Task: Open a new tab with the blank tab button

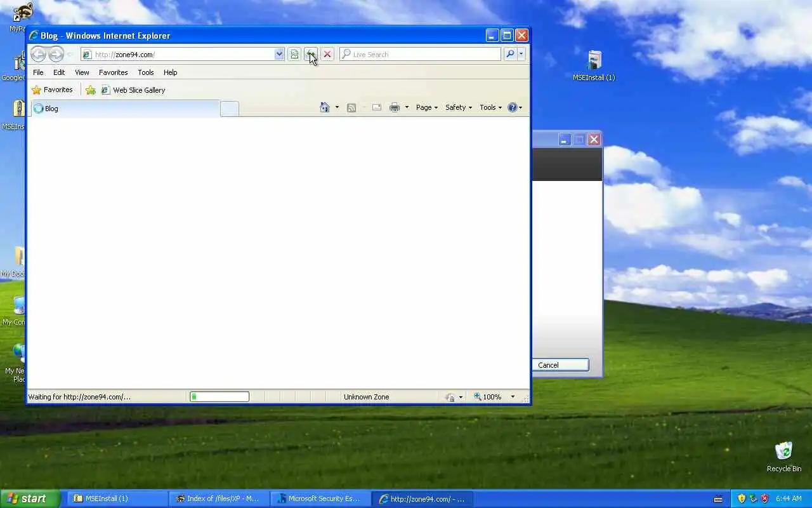Action: (230, 109)
